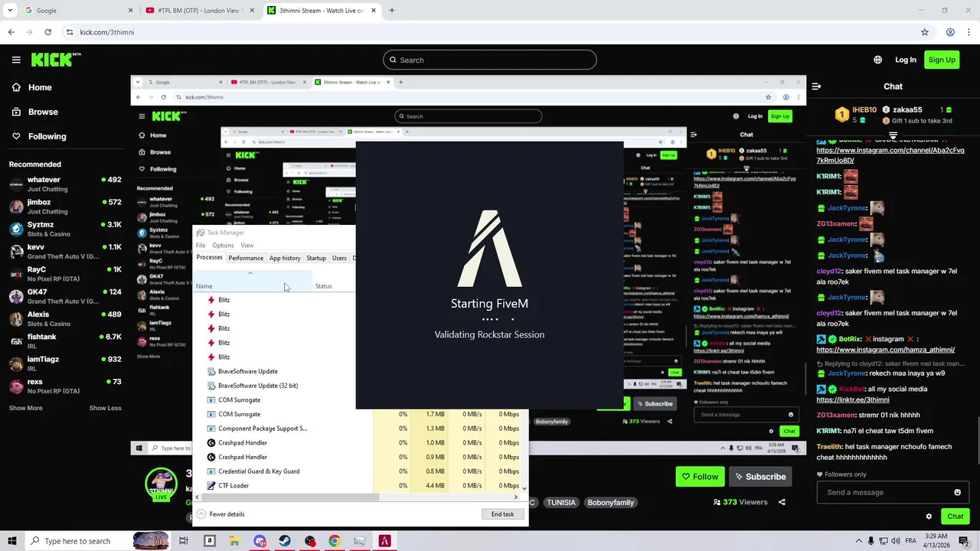The width and height of the screenshot is (980, 551).
Task: Reload the page in the browser
Action: click(47, 32)
